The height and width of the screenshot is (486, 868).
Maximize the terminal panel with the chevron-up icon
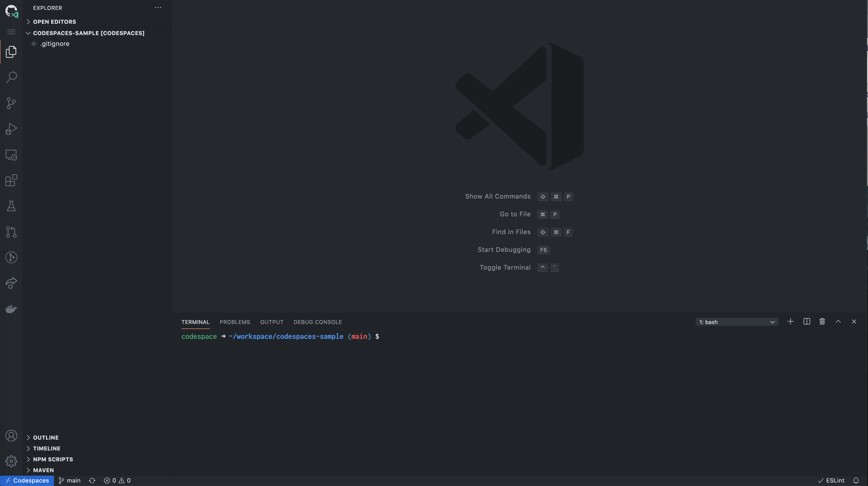coord(838,322)
